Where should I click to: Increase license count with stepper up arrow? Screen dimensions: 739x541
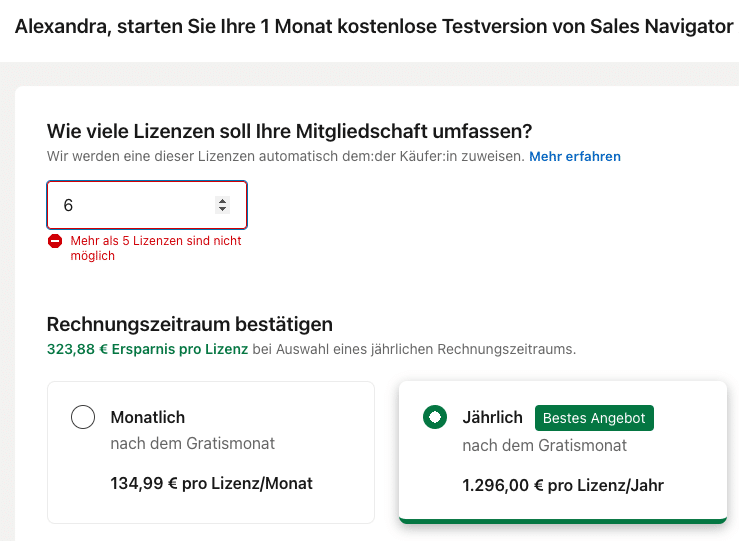pos(222,201)
